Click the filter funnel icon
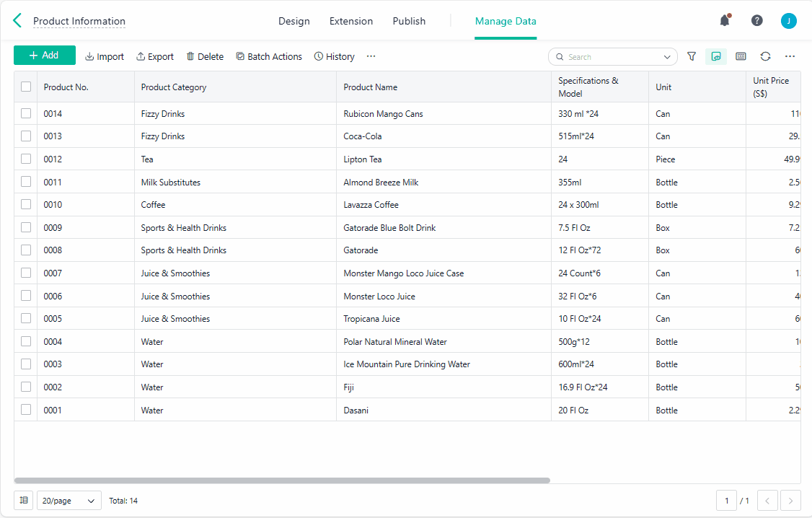Viewport: 812px width, 518px height. pyautogui.click(x=692, y=56)
